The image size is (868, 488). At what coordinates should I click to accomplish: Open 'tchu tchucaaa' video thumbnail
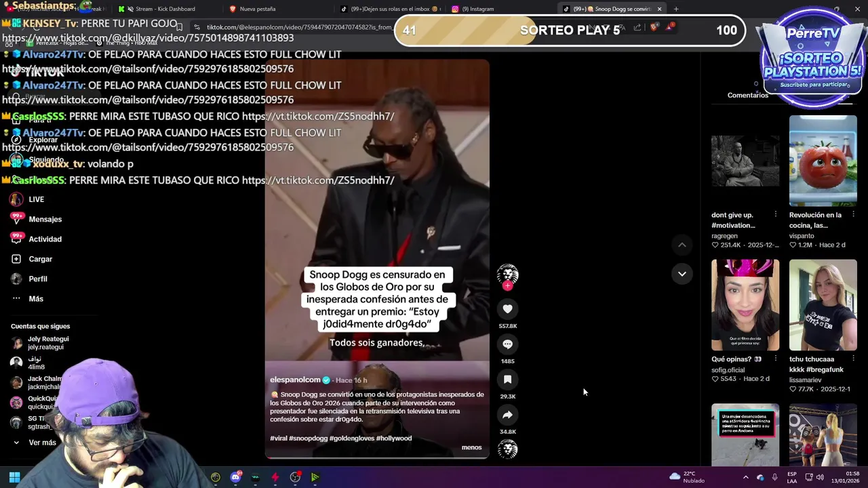[x=823, y=305]
